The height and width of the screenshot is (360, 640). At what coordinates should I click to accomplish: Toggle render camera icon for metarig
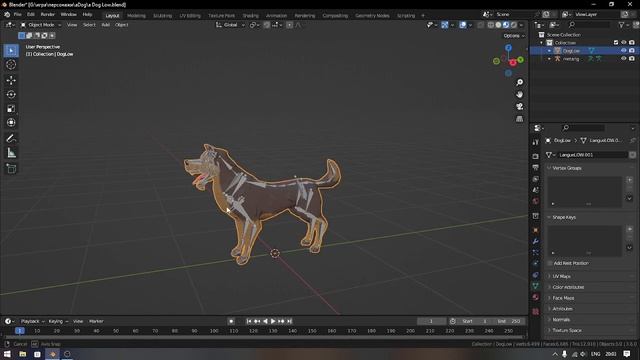tap(632, 59)
